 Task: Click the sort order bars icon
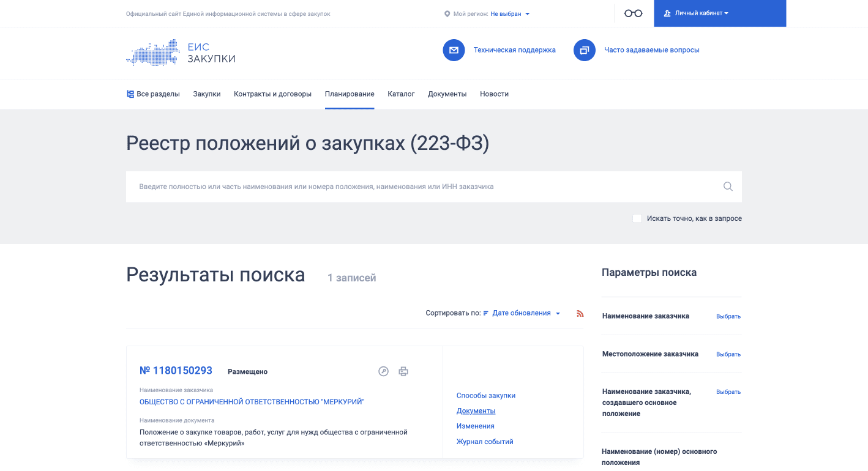click(x=486, y=313)
